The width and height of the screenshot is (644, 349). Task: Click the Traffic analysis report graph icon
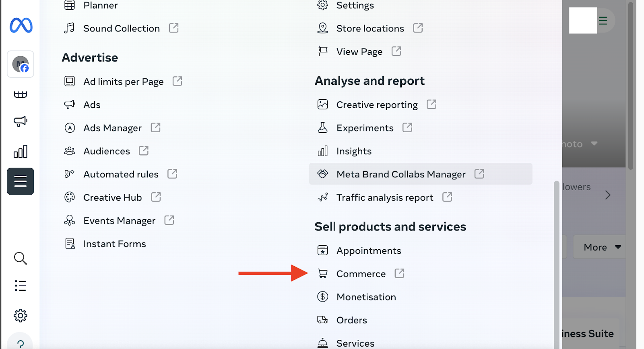[323, 197]
